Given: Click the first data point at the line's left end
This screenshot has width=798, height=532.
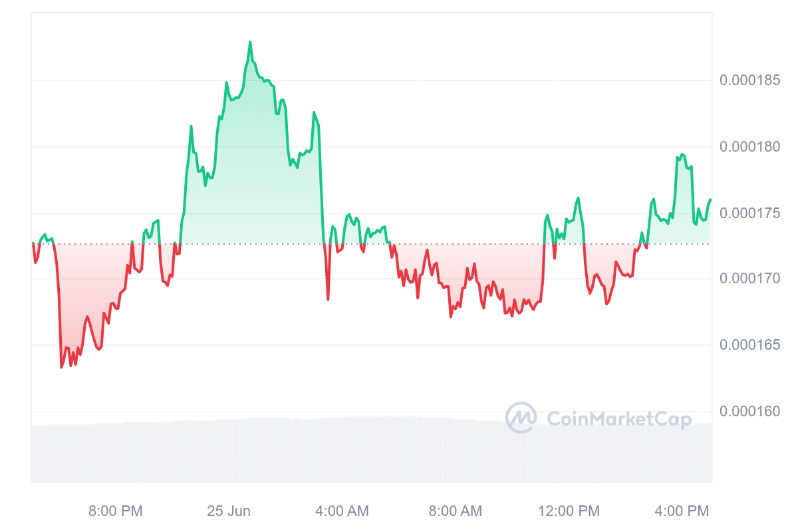Looking at the screenshot, I should (32, 243).
